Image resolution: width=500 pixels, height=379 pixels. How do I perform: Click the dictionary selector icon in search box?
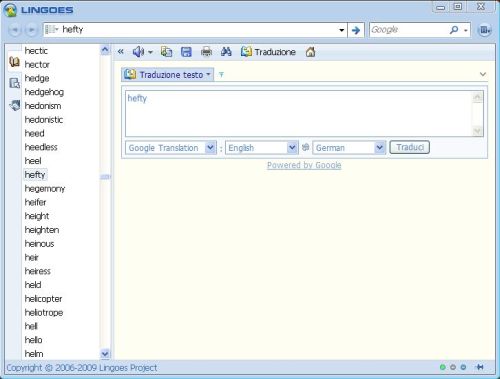click(x=51, y=30)
